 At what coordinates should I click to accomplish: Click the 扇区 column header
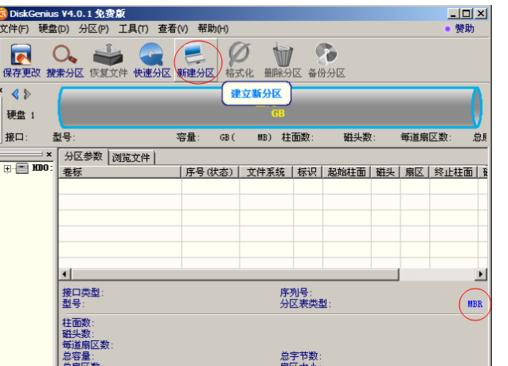[414, 172]
